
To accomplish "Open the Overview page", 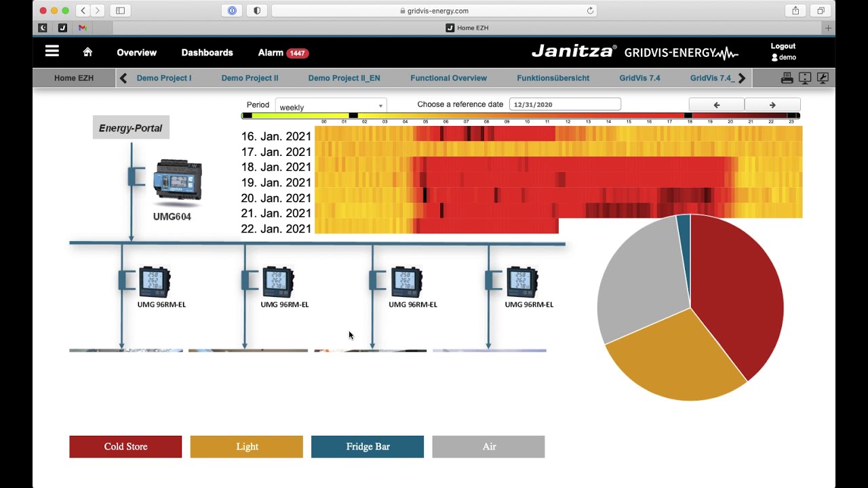I will click(136, 52).
